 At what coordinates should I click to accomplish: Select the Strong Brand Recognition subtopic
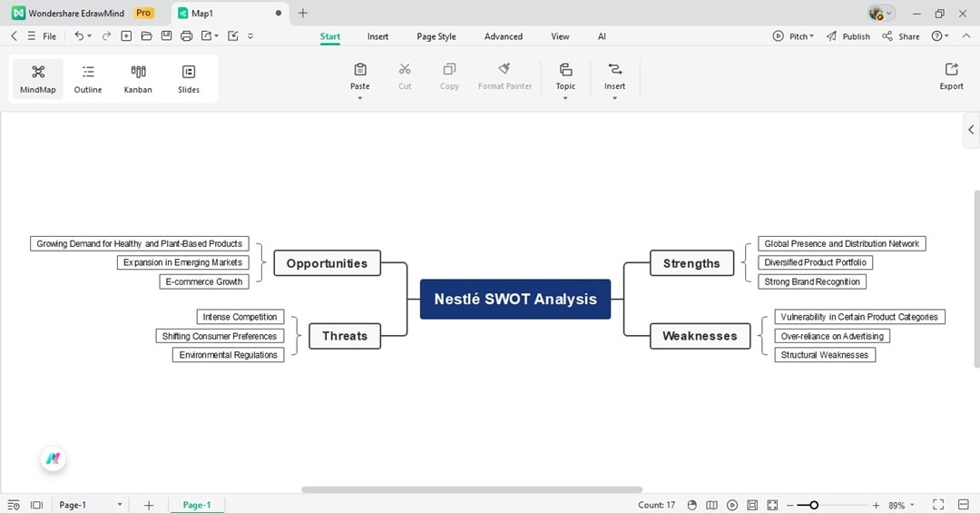point(812,281)
